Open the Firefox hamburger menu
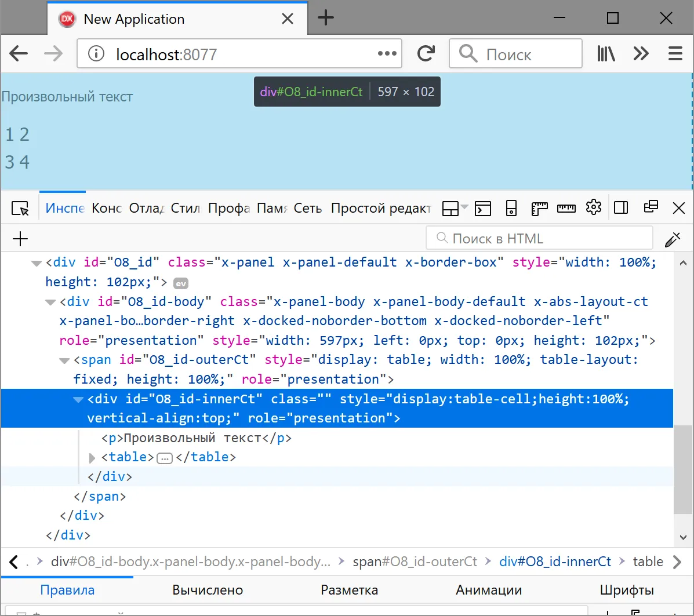The height and width of the screenshot is (616, 694). pyautogui.click(x=675, y=53)
